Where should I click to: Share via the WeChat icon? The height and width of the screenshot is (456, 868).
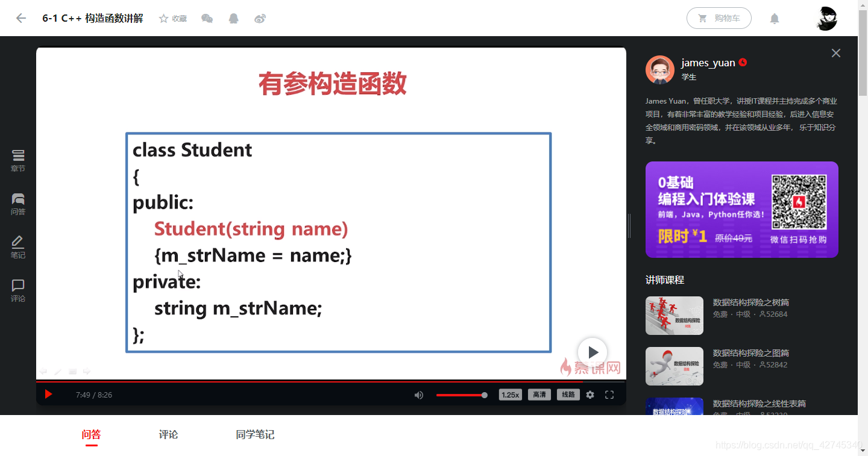[x=207, y=19]
